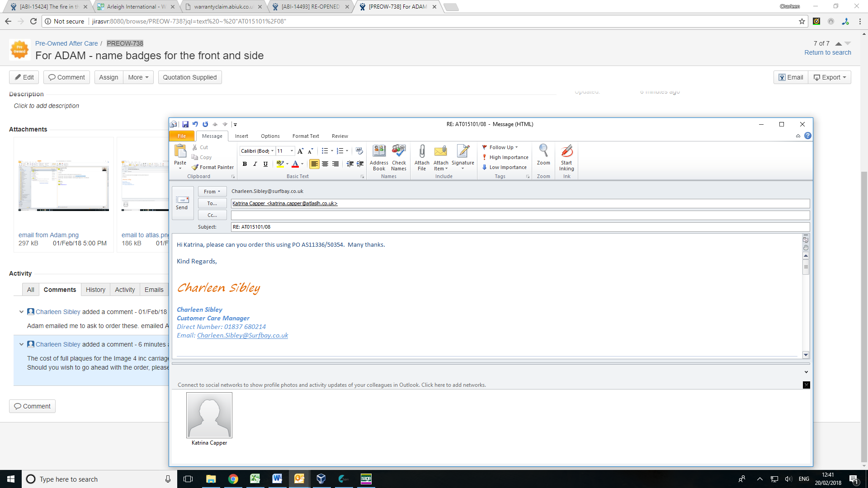Viewport: 868px width, 488px height.
Task: Click the Quotation Supplied button
Action: [189, 77]
